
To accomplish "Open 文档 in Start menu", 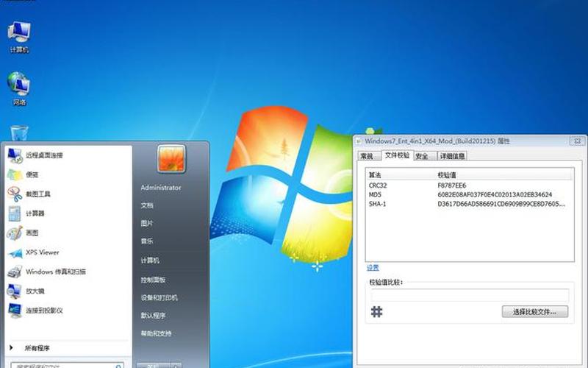I will click(147, 205).
